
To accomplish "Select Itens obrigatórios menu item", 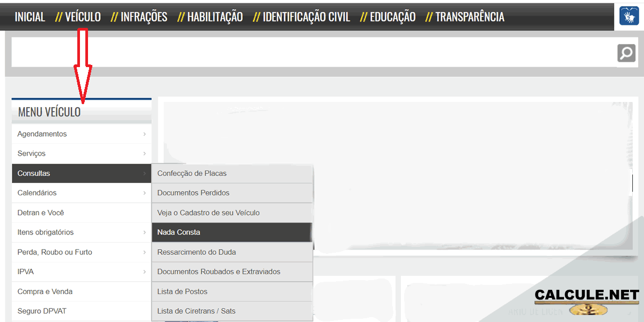I will pos(82,232).
